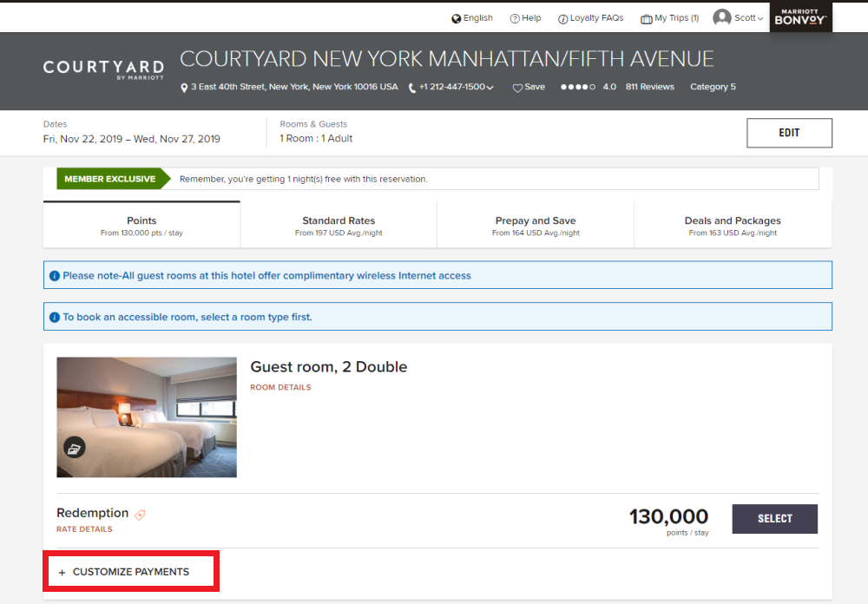Click the phone handset icon
This screenshot has height=604, width=868.
coord(411,88)
